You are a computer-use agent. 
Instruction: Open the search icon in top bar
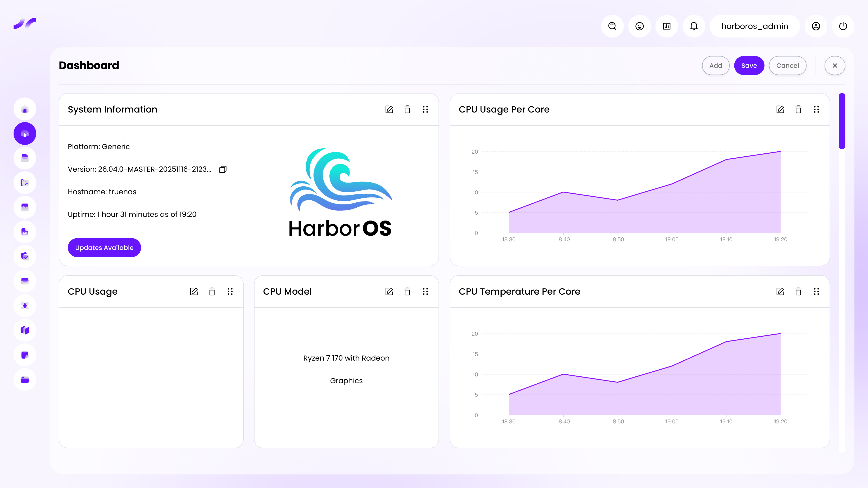click(612, 26)
